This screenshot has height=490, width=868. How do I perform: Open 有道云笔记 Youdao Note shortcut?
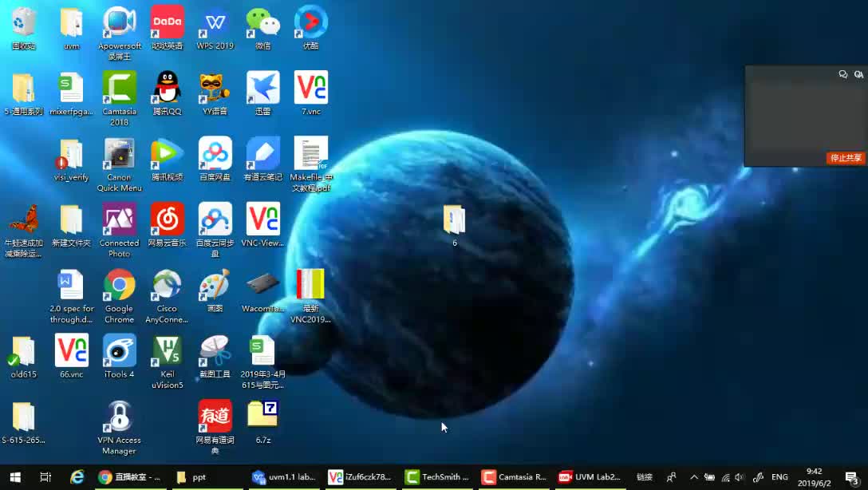coord(263,159)
